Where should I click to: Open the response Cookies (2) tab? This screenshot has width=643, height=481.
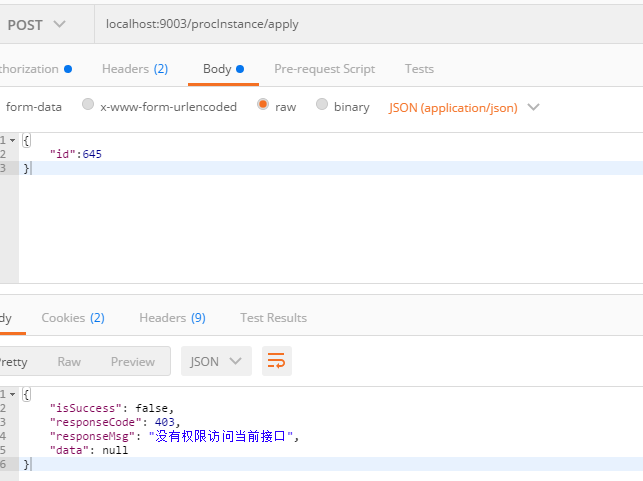click(x=73, y=318)
